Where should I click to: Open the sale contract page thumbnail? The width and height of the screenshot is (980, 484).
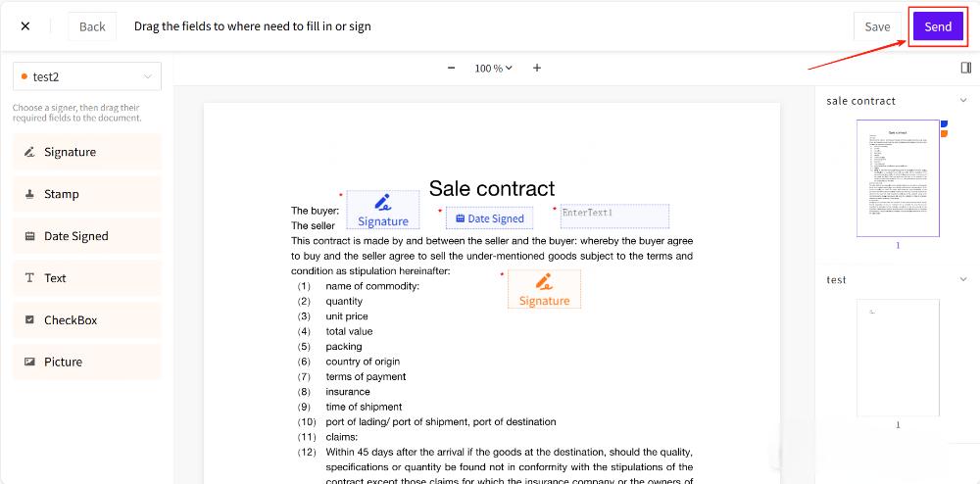[898, 178]
